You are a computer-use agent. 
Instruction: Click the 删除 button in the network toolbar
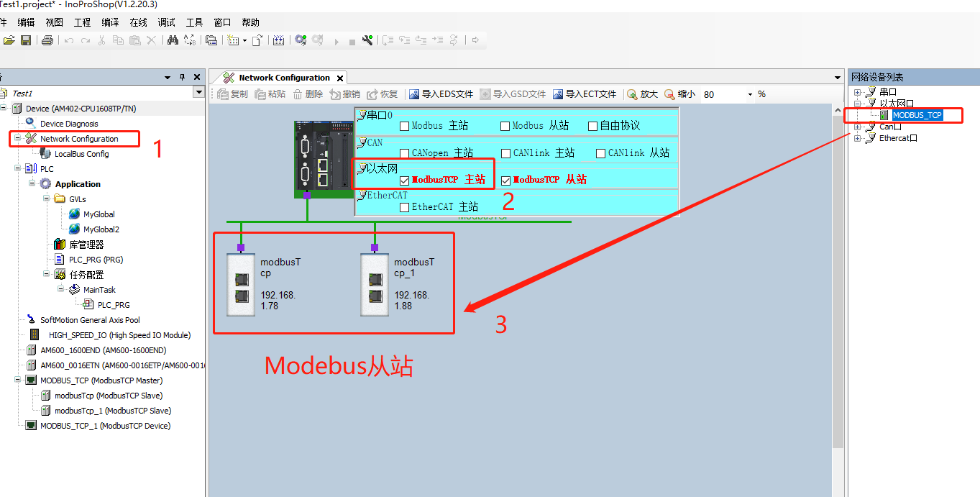click(307, 94)
